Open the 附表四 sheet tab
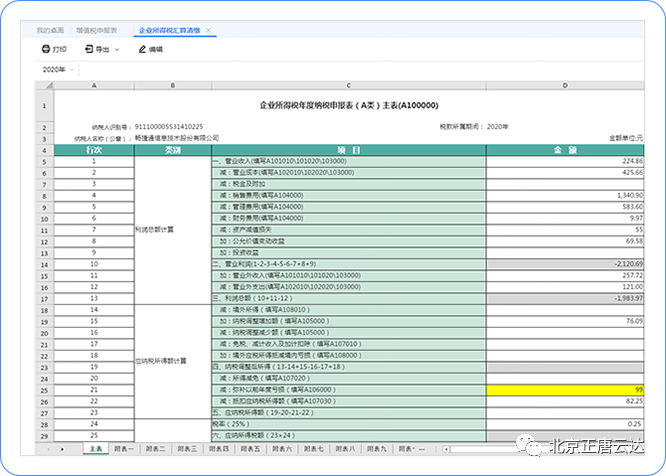Viewport: 666px width, 476px height. click(219, 449)
